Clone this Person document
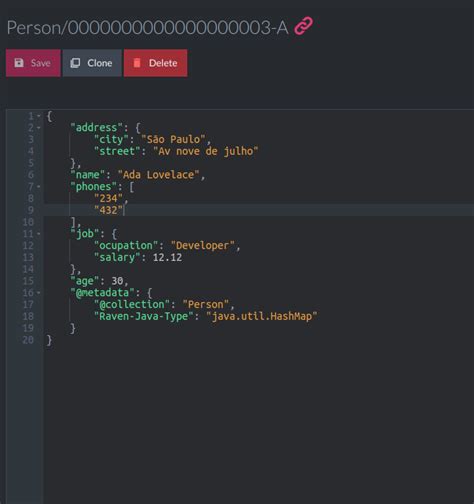This screenshot has height=504, width=474. 92,63
